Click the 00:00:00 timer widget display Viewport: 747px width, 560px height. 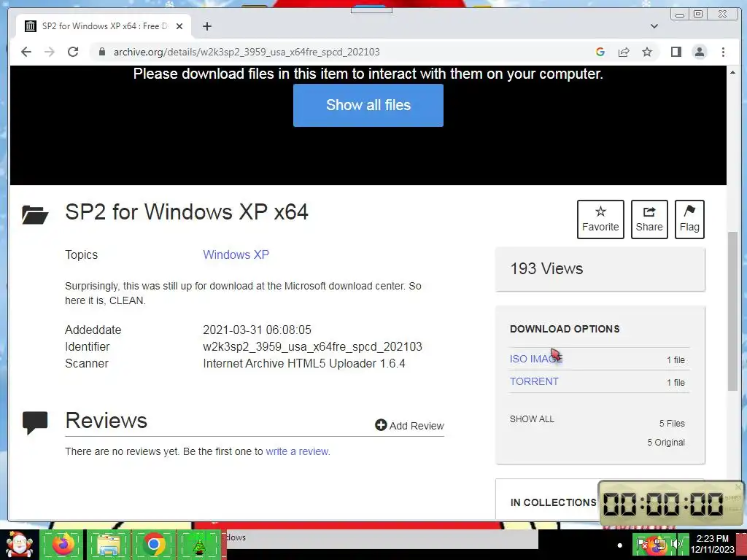coord(663,504)
